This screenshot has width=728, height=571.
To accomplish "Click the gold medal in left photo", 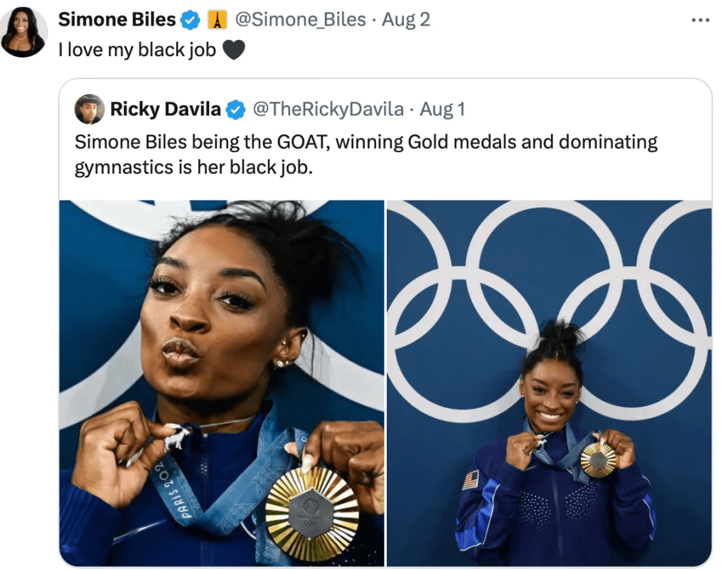I will 312,511.
